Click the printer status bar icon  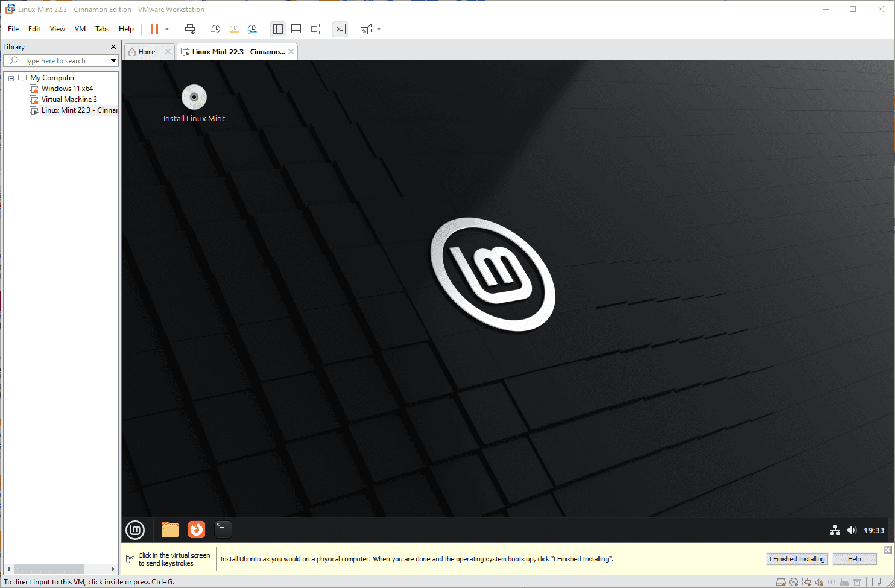coord(844,582)
